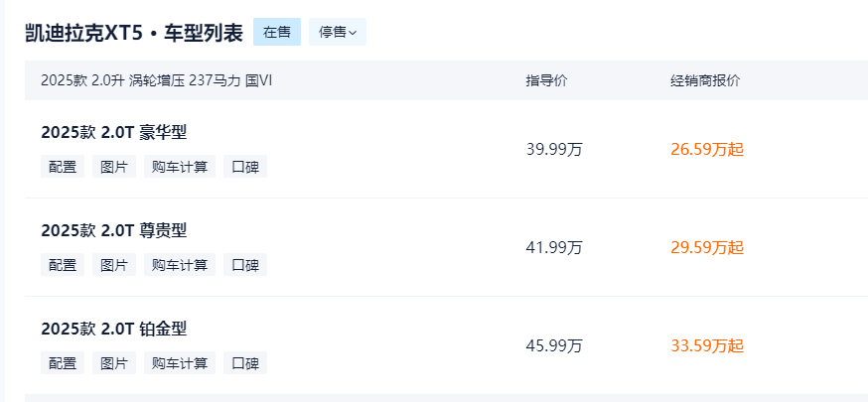The image size is (868, 402).
Task: Open 口碑 for the 尊贵型 trim
Action: coord(245,265)
